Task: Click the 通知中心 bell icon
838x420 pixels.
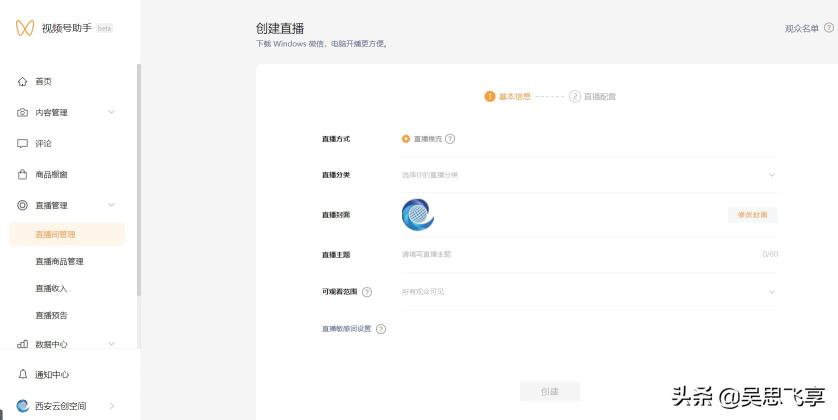Action: tap(22, 374)
